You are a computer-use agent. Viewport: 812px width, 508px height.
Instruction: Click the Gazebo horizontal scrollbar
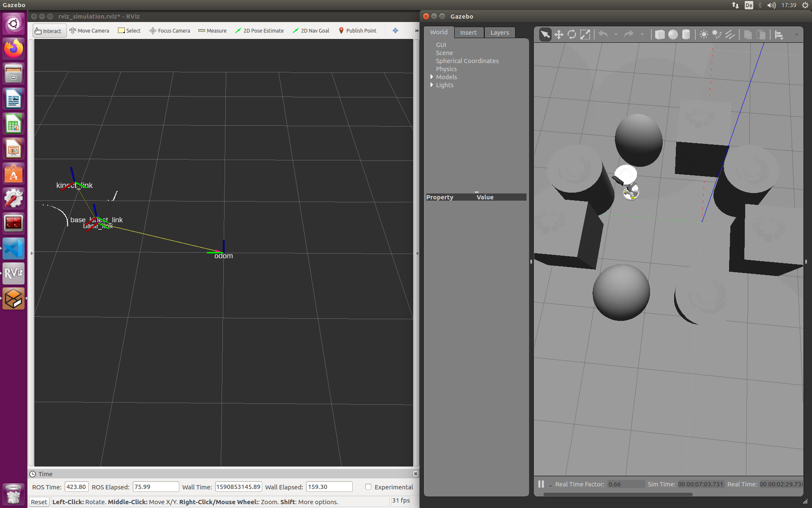click(x=618, y=494)
